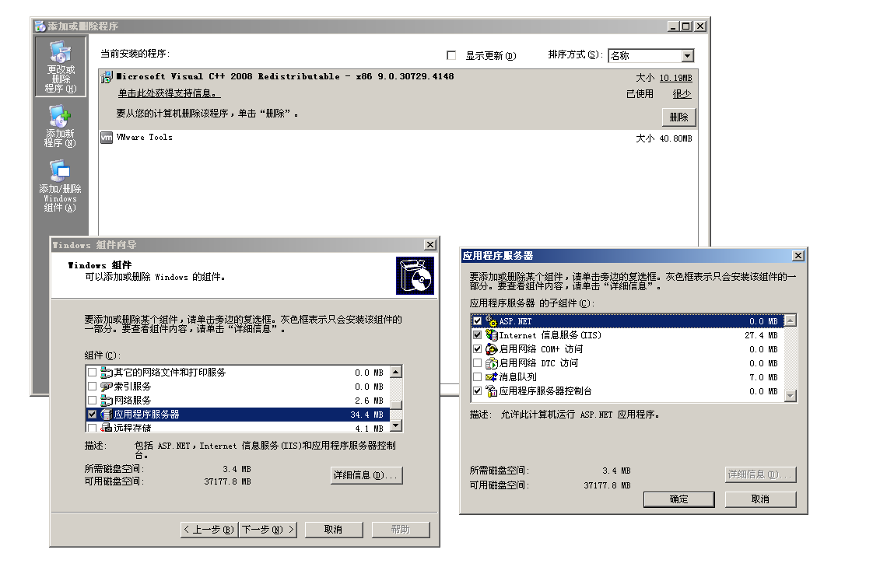
Task: Click the Microsoft Visual C++ 2008 program icon
Action: click(x=107, y=77)
